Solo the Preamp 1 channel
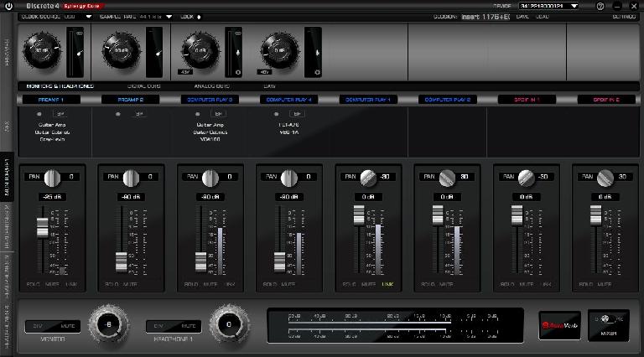 33,284
